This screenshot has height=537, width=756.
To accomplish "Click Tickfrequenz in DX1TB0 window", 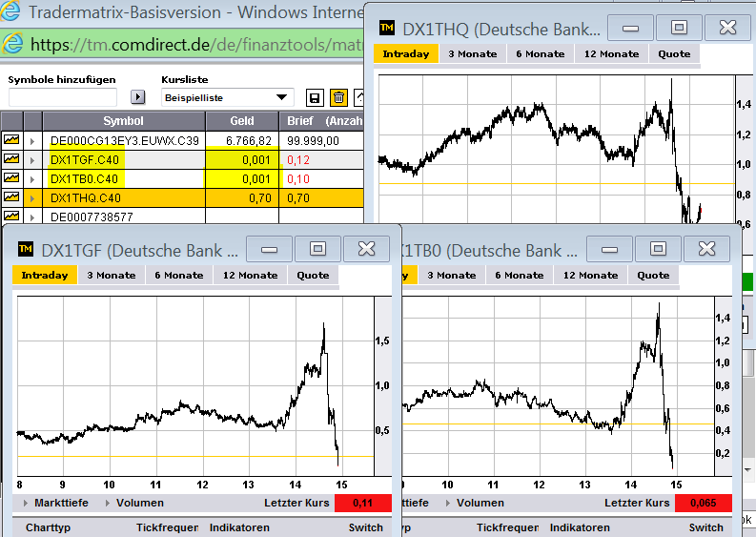I will [x=508, y=527].
